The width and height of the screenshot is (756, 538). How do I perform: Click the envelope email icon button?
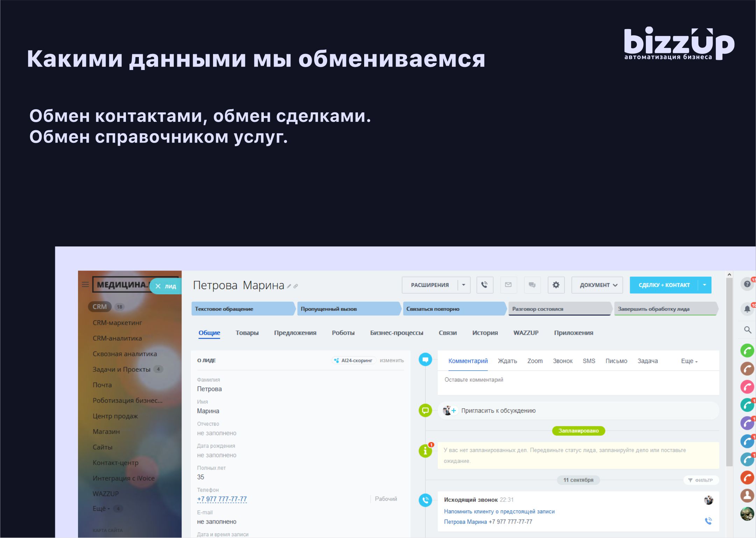tap(508, 285)
